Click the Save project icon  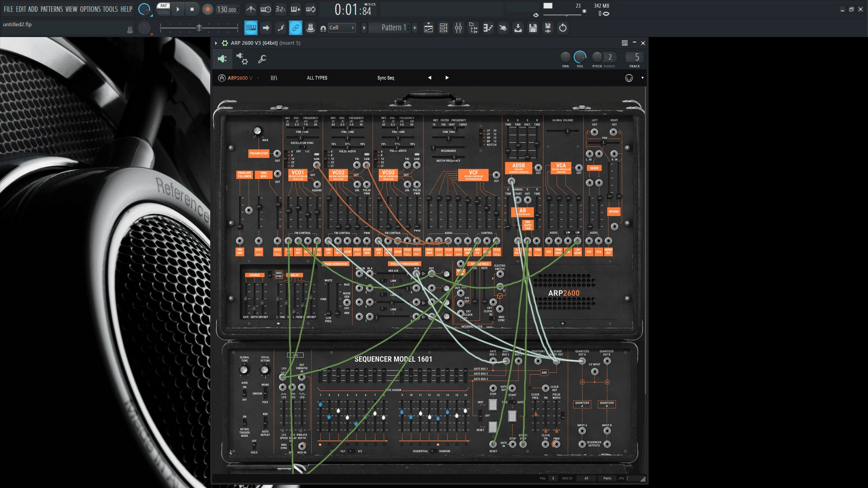533,28
